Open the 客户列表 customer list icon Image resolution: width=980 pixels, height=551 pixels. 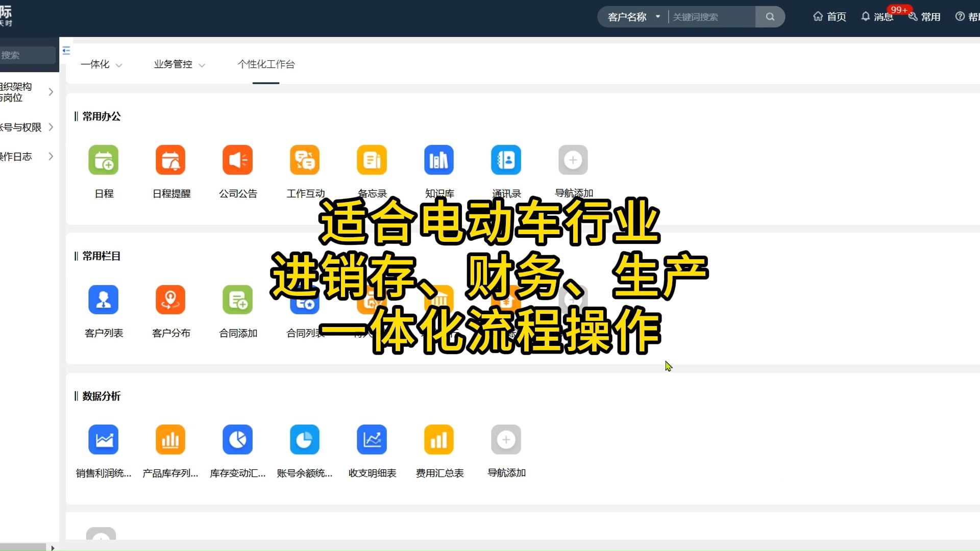pos(104,299)
